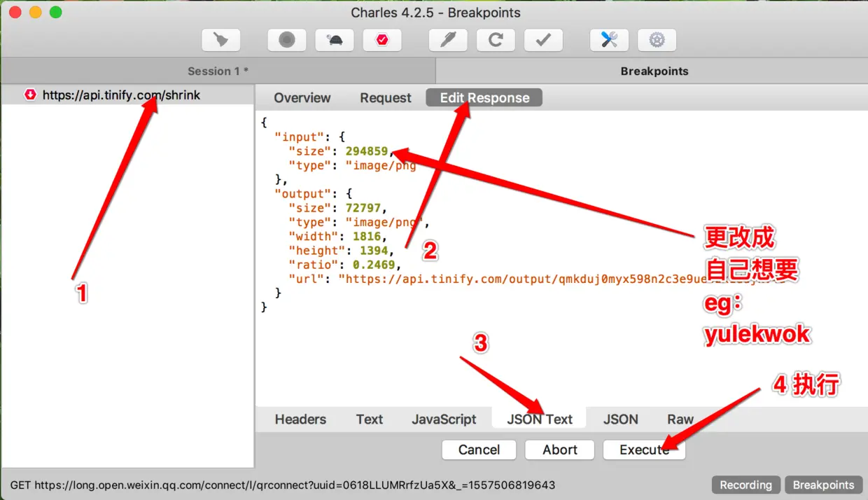Click the red breakpoint icon beside api.tinify.com
This screenshot has width=868, height=500.
tap(30, 95)
